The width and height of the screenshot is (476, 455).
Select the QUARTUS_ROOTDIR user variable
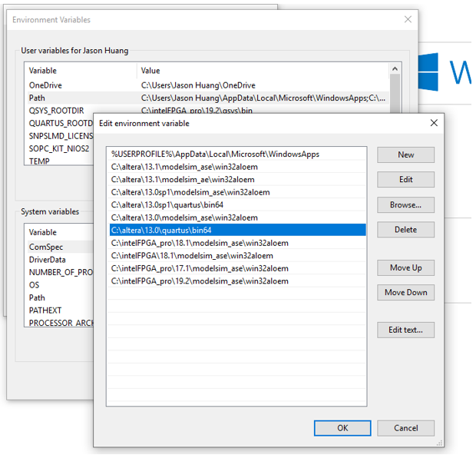pos(61,124)
